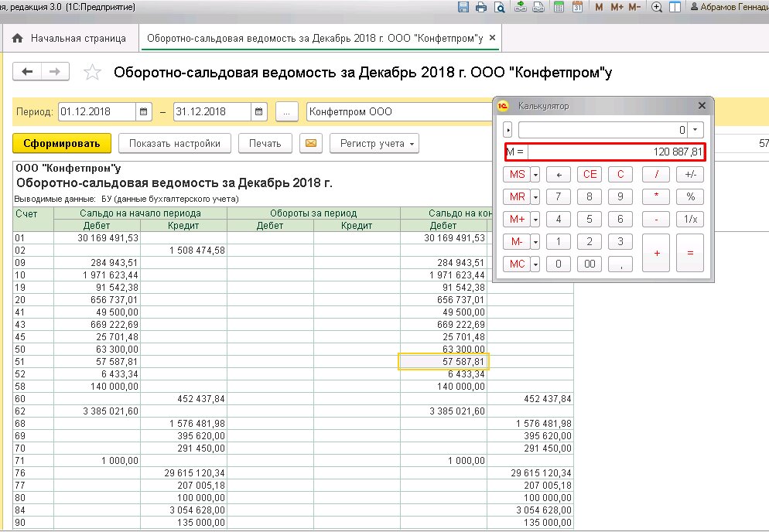The width and height of the screenshot is (769, 532).
Task: Click calculator decimal comma button
Action: [620, 264]
